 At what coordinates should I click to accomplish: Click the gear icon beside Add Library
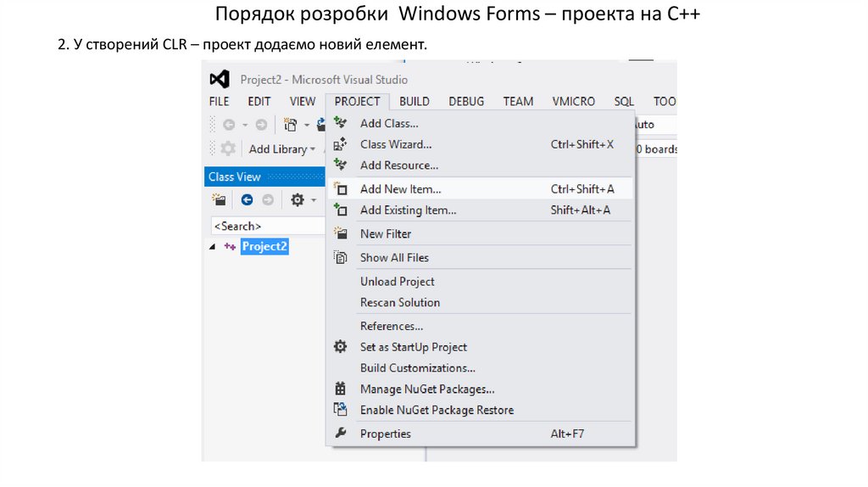[228, 148]
